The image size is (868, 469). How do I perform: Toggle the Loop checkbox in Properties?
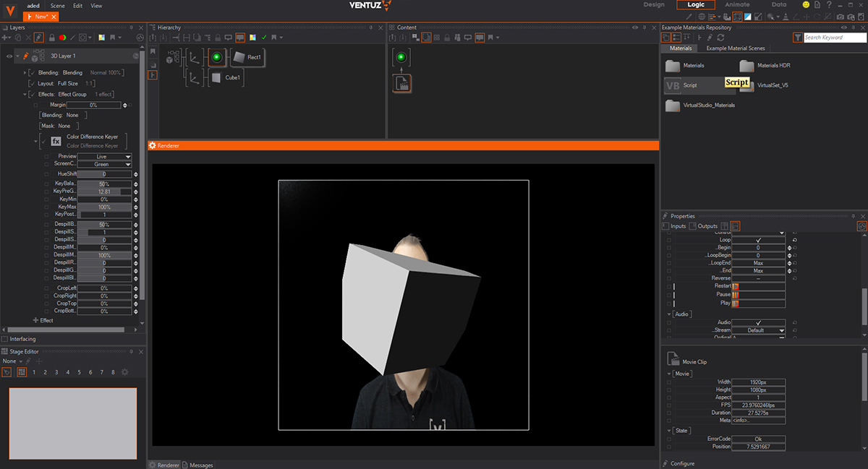758,239
